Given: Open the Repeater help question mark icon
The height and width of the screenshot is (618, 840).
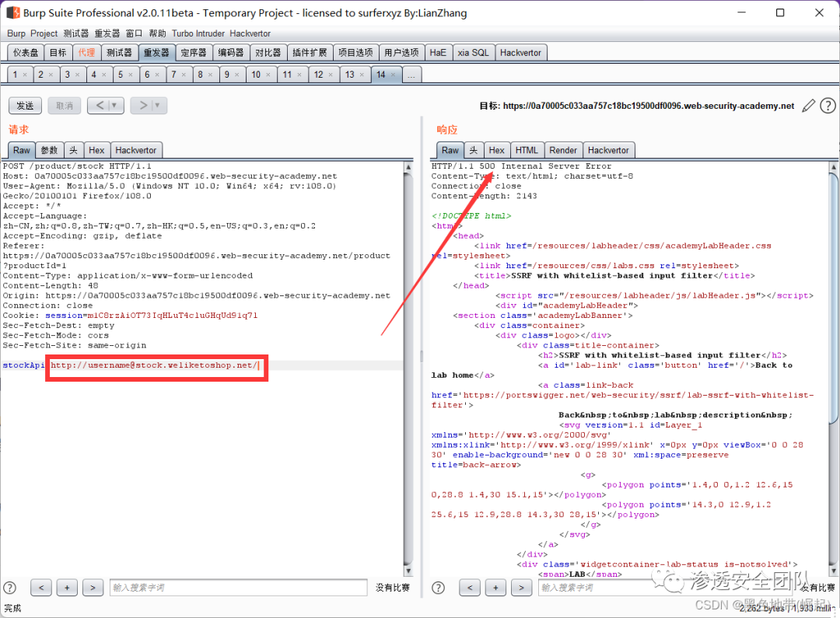Looking at the screenshot, I should pos(828,106).
